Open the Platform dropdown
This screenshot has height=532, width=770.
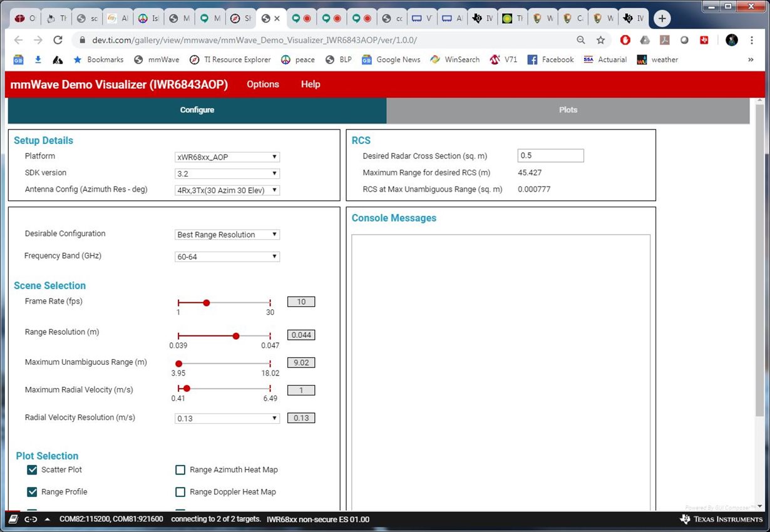227,157
